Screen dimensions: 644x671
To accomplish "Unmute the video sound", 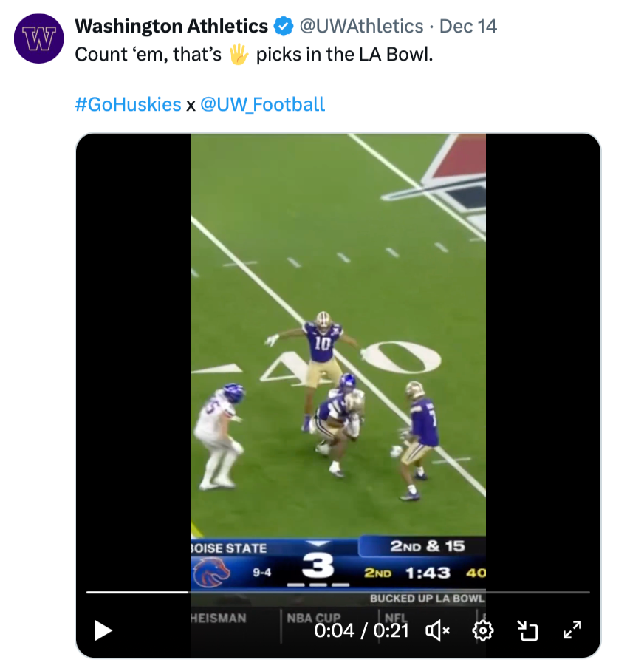I will pyautogui.click(x=438, y=630).
